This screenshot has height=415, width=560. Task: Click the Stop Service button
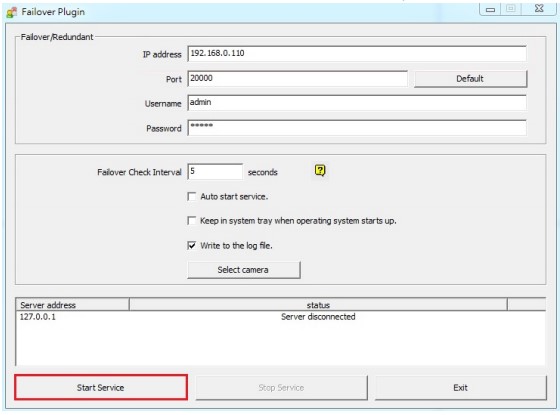pyautogui.click(x=281, y=388)
